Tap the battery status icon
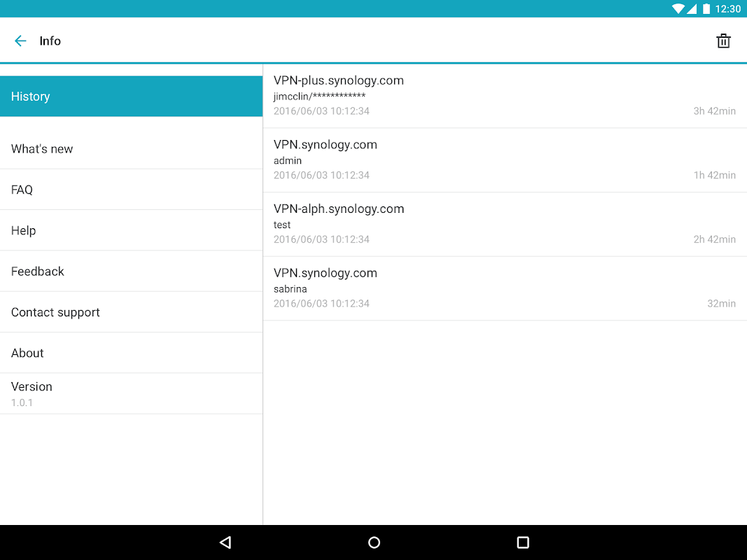This screenshot has height=560, width=747. (x=706, y=8)
